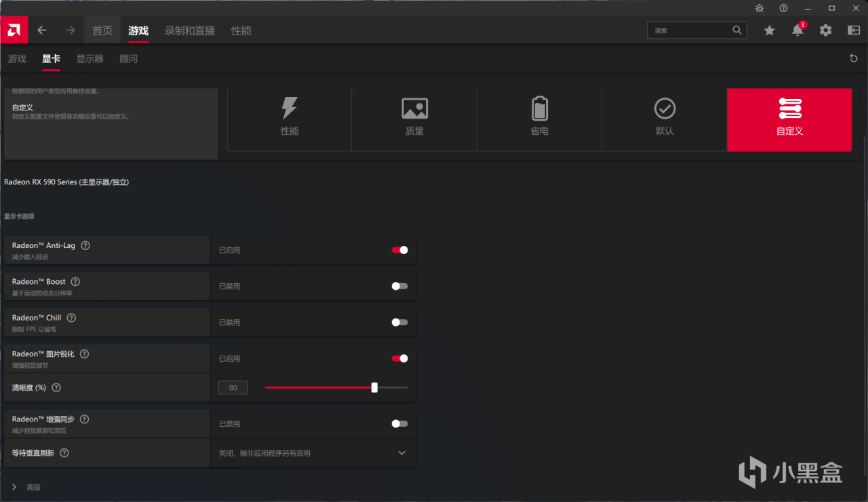Enable the Radeon 增强同步 toggle

coord(400,423)
